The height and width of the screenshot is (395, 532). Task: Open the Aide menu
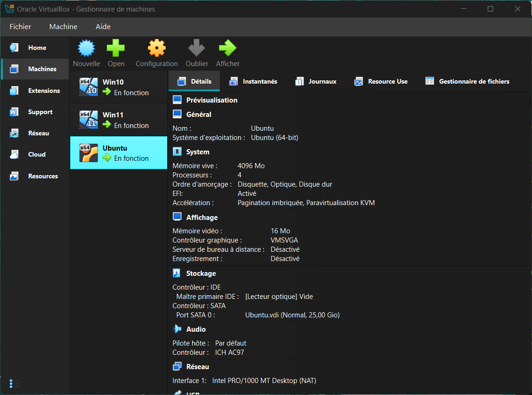(x=103, y=27)
